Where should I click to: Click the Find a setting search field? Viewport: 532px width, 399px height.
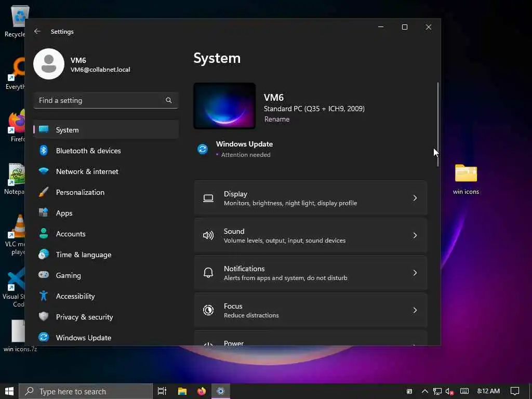tap(106, 100)
